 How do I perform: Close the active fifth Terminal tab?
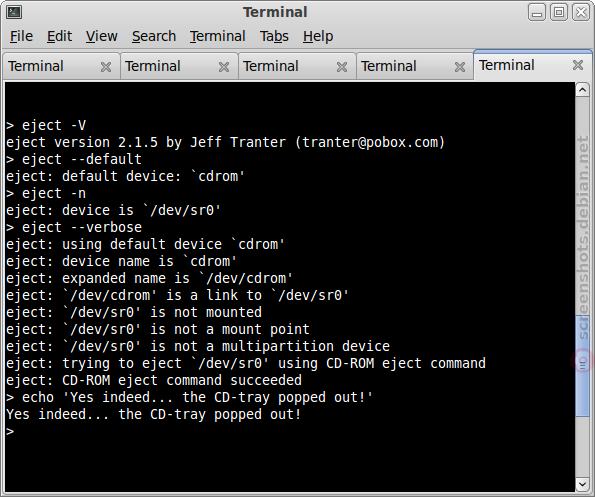[x=578, y=65]
